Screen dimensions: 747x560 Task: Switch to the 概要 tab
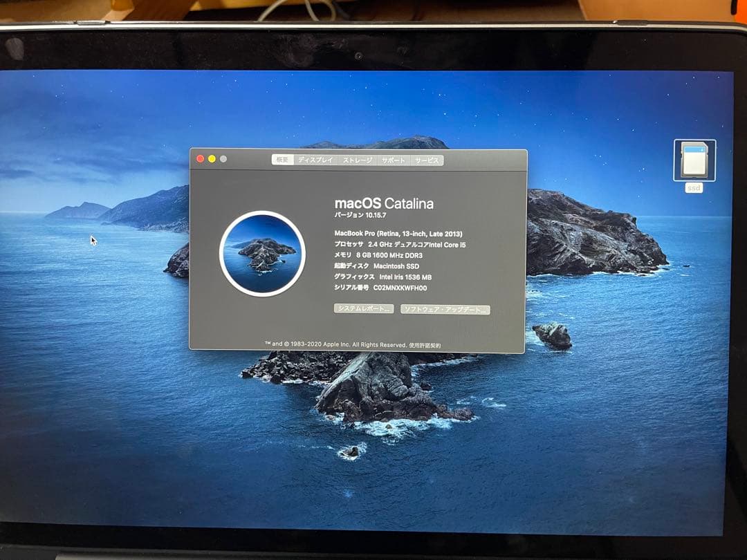click(282, 160)
